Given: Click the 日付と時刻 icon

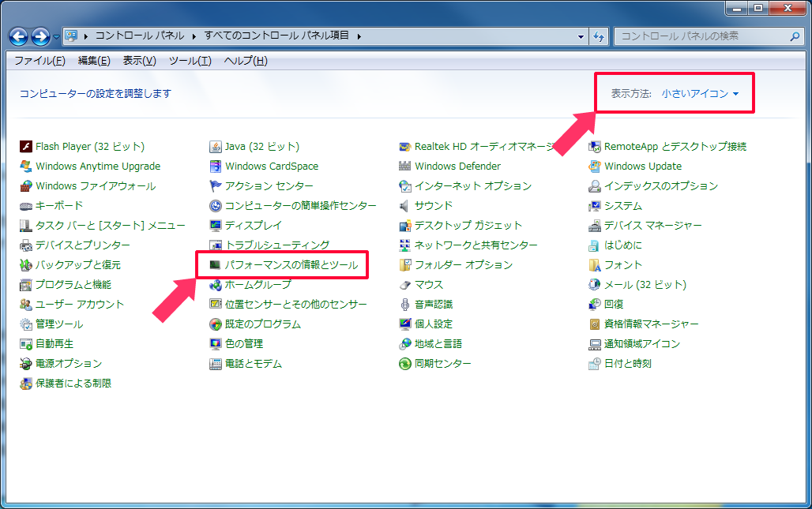Looking at the screenshot, I should 595,364.
